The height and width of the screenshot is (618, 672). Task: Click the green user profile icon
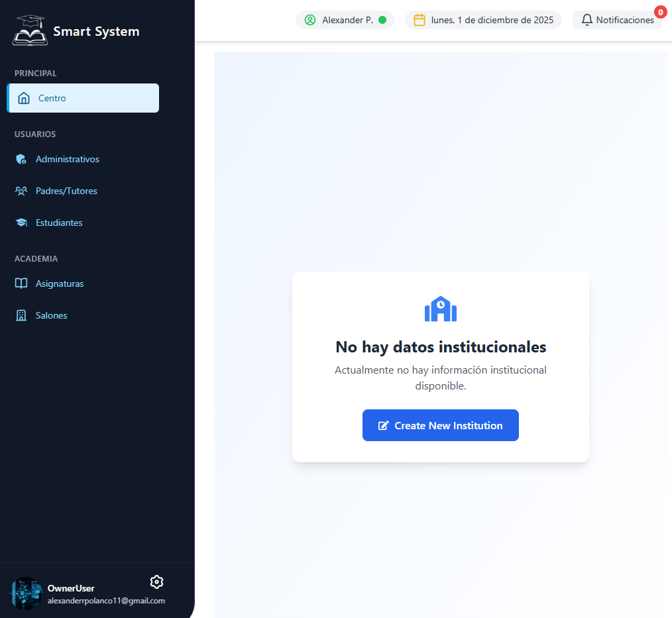(309, 20)
